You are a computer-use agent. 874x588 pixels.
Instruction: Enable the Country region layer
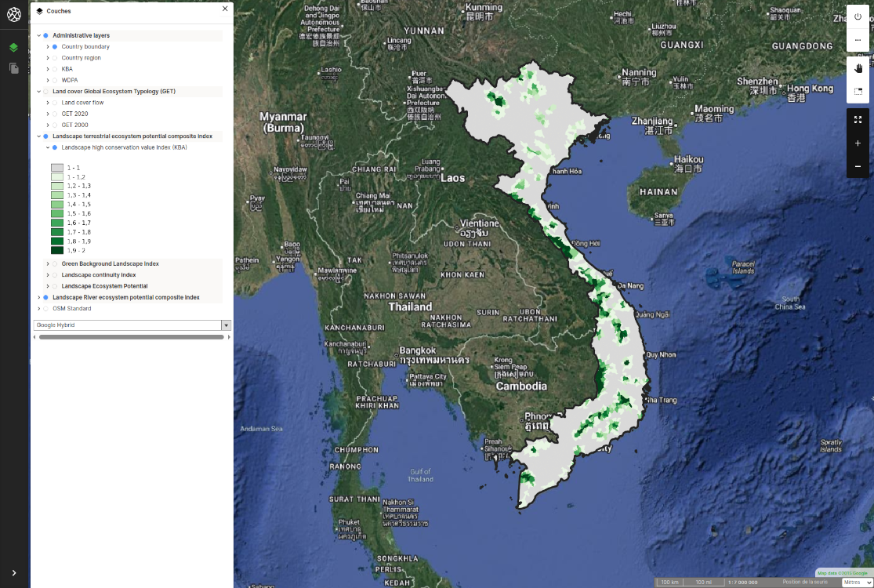pos(55,57)
